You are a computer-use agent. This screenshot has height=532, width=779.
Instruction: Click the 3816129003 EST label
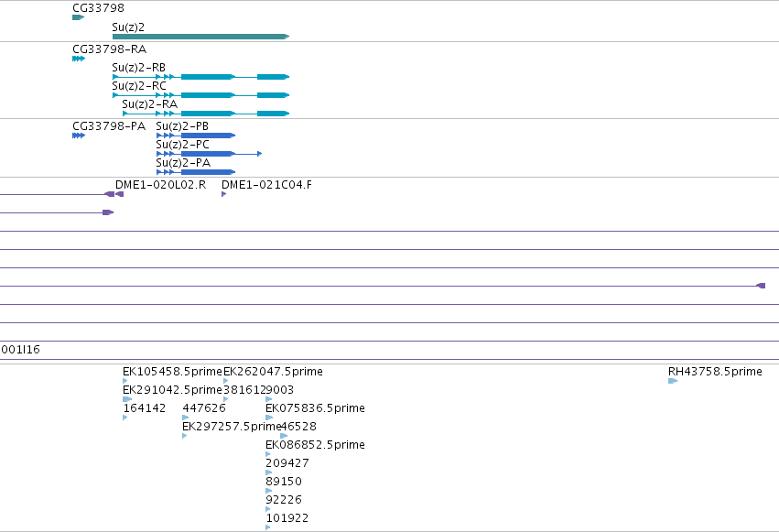click(259, 390)
